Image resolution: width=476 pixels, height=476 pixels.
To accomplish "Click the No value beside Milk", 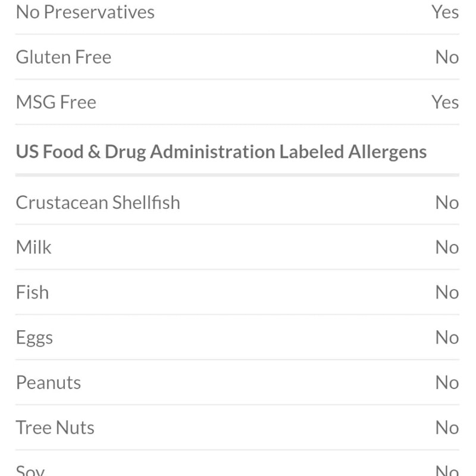I will (447, 248).
